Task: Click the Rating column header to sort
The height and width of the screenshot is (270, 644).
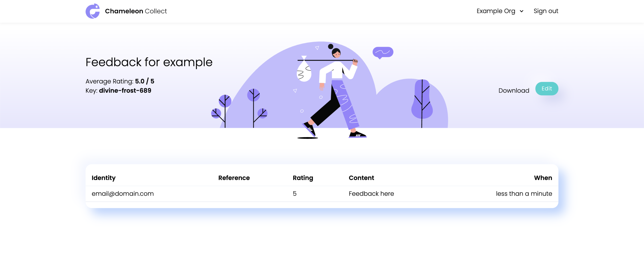Action: coord(303,178)
